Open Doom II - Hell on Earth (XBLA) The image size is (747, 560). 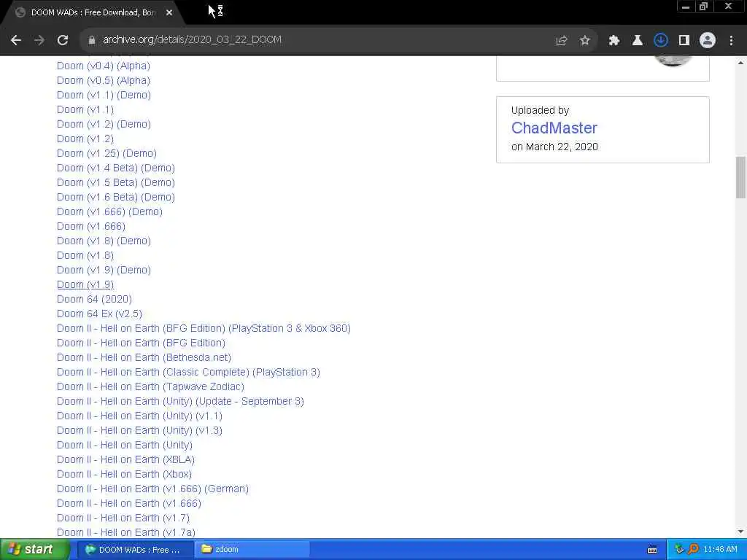click(x=125, y=459)
